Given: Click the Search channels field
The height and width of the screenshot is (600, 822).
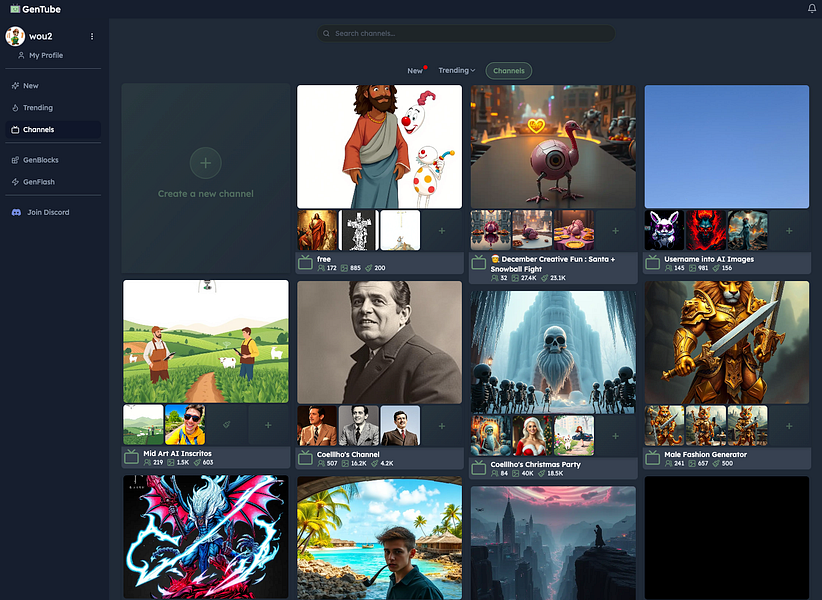Looking at the screenshot, I should (x=465, y=33).
